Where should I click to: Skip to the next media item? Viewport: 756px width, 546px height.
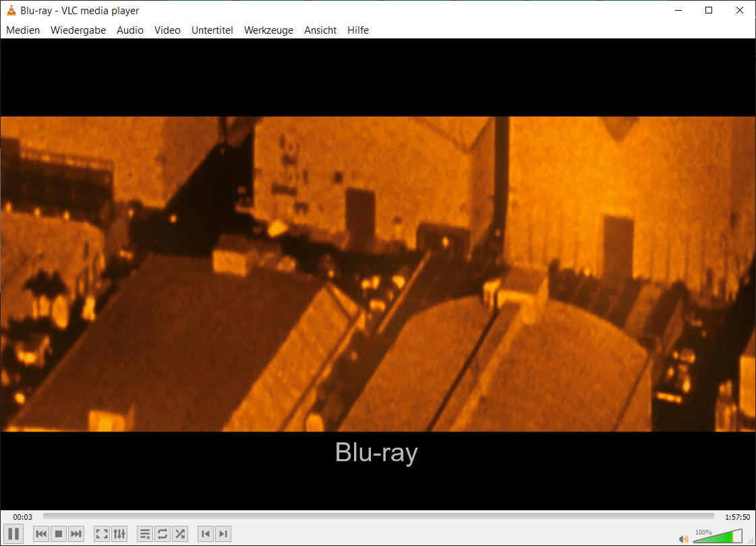coord(76,533)
